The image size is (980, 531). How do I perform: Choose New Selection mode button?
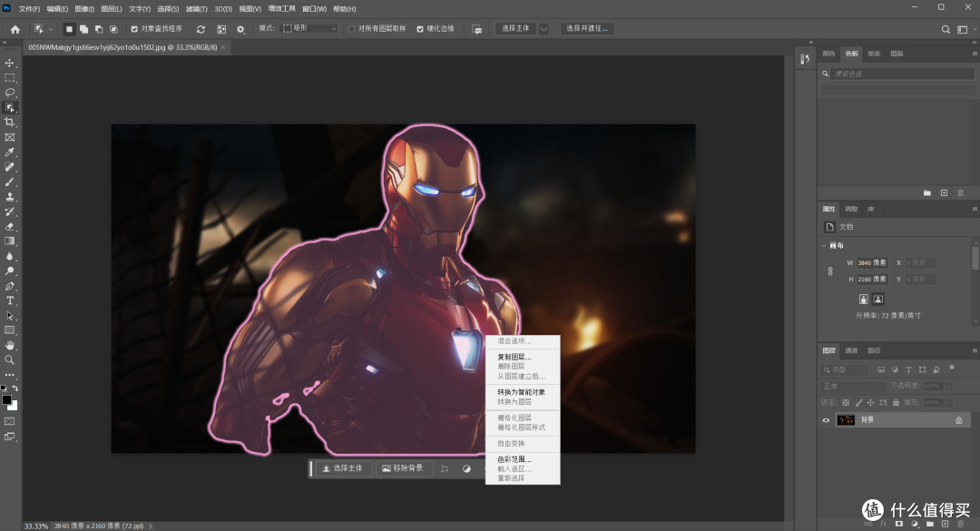(69, 29)
